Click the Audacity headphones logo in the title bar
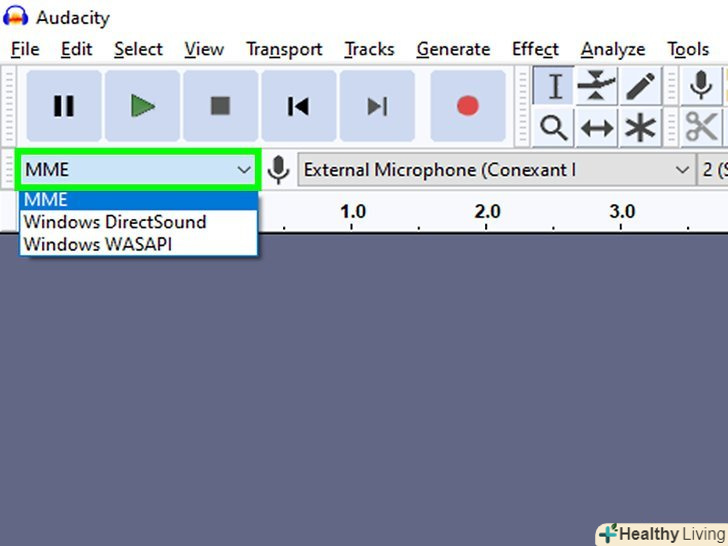 point(15,16)
